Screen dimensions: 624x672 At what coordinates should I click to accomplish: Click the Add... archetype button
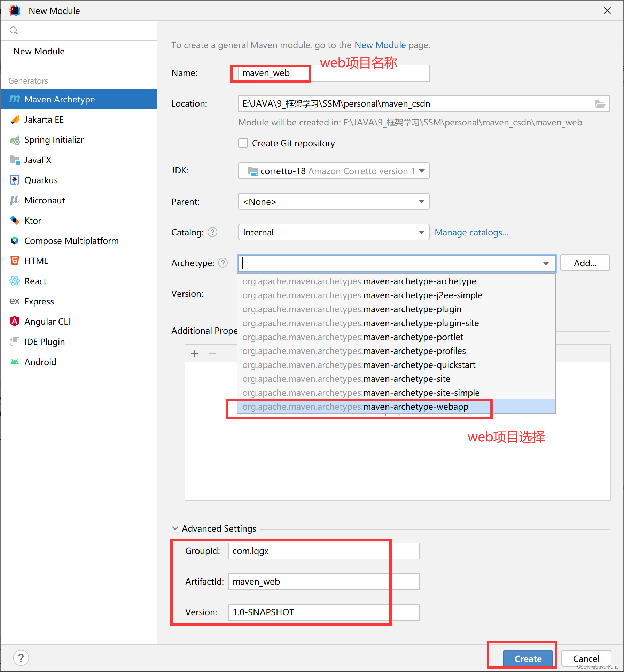point(585,263)
